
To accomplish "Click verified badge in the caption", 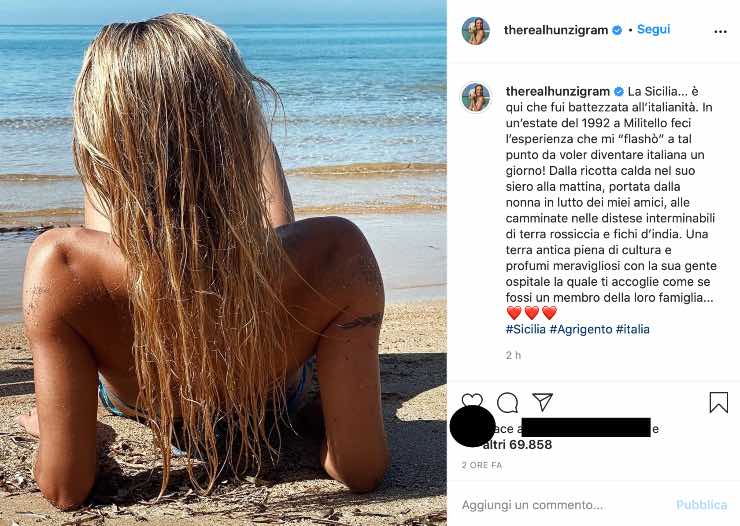I will [618, 92].
